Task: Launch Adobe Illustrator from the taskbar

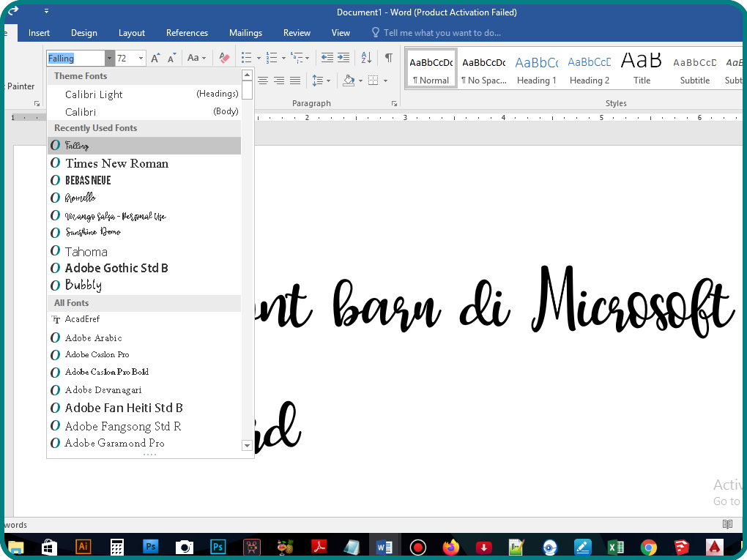Action: pyautogui.click(x=83, y=547)
